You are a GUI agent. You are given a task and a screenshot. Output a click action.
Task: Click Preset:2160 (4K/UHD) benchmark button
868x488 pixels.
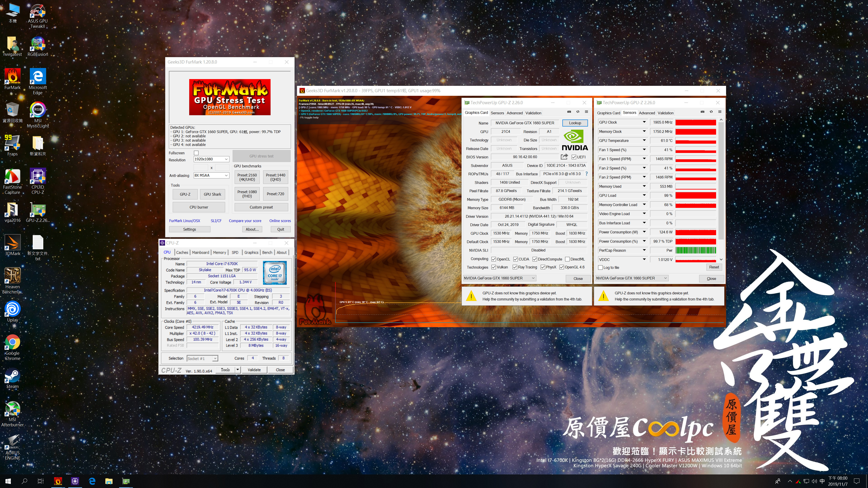(x=247, y=177)
